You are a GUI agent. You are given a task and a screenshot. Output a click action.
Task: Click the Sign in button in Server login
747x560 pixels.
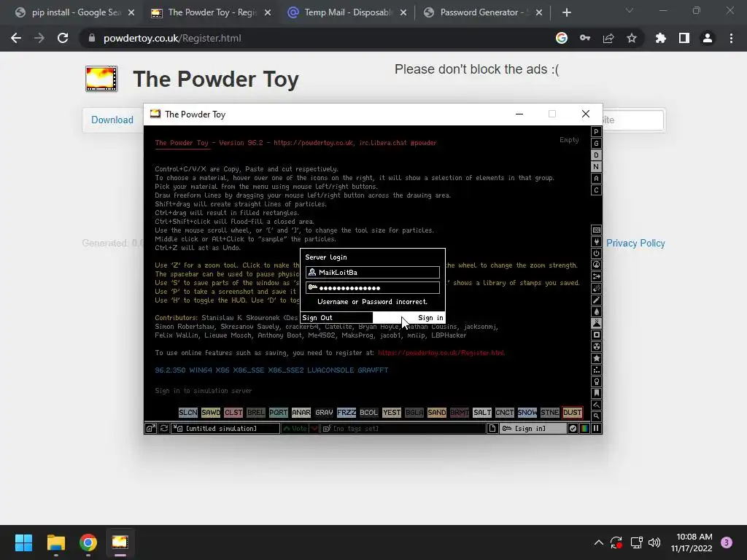[409, 318]
